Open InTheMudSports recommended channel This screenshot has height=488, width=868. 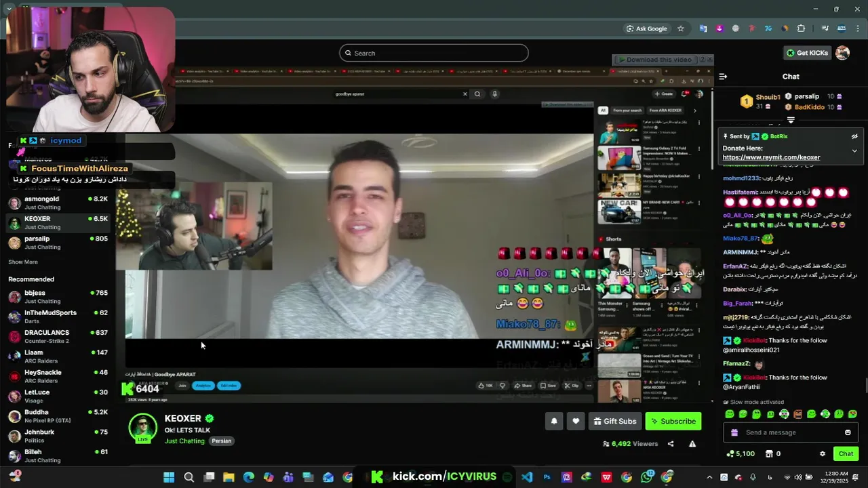pyautogui.click(x=58, y=317)
